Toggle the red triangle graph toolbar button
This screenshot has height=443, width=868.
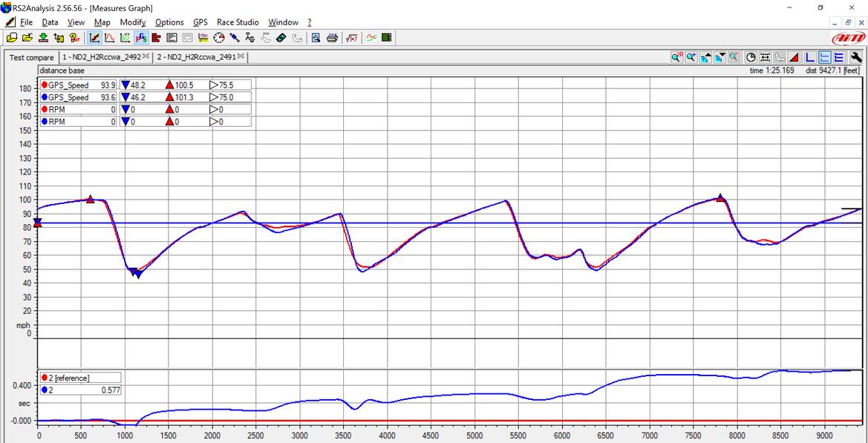[x=794, y=57]
